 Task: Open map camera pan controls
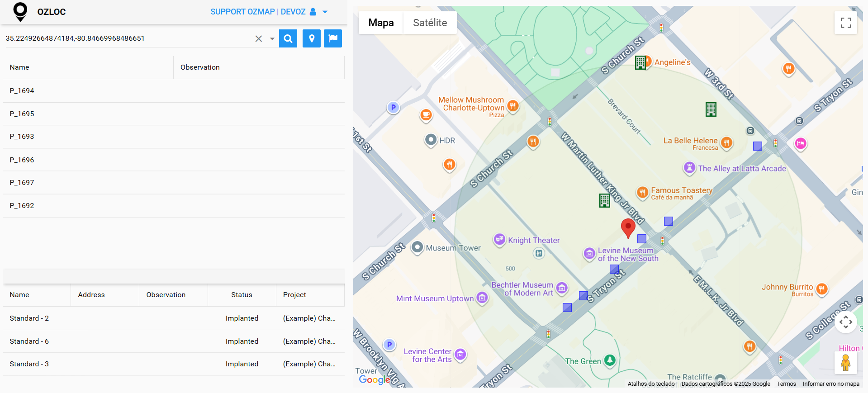click(x=846, y=322)
